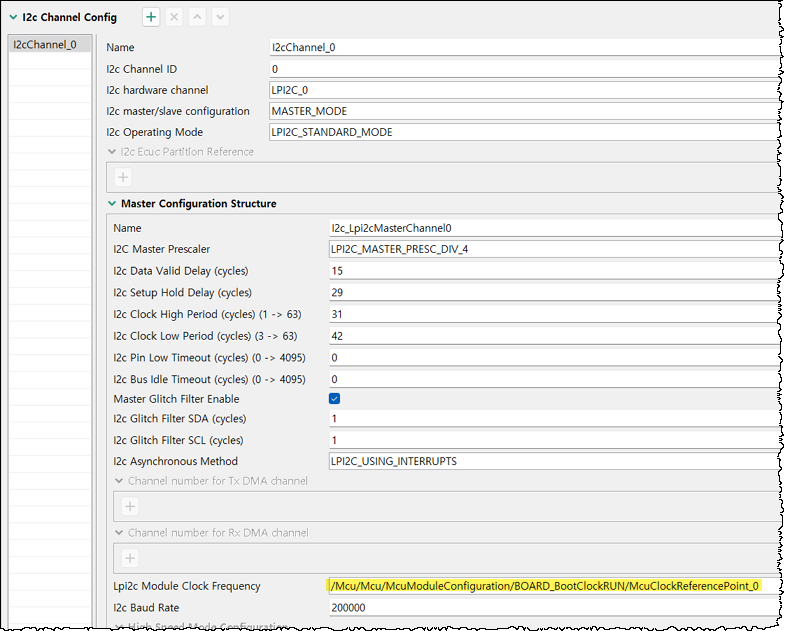Click the I2c Operating Mode label
Image resolution: width=785 pixels, height=631 pixels.
click(154, 132)
